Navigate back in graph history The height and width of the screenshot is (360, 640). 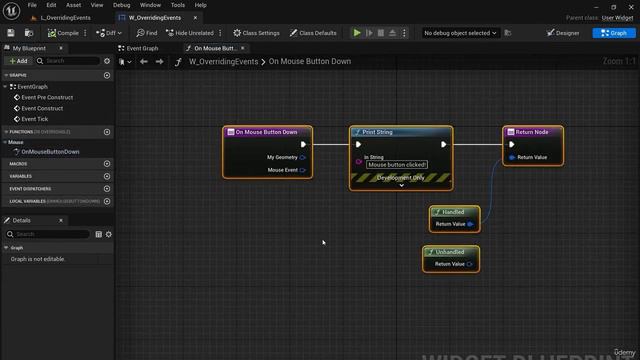pos(144,62)
